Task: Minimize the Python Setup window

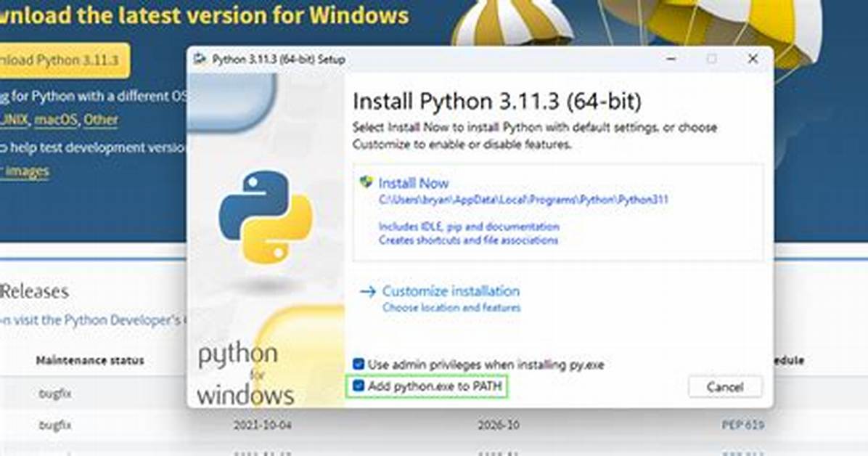Action: (671, 59)
